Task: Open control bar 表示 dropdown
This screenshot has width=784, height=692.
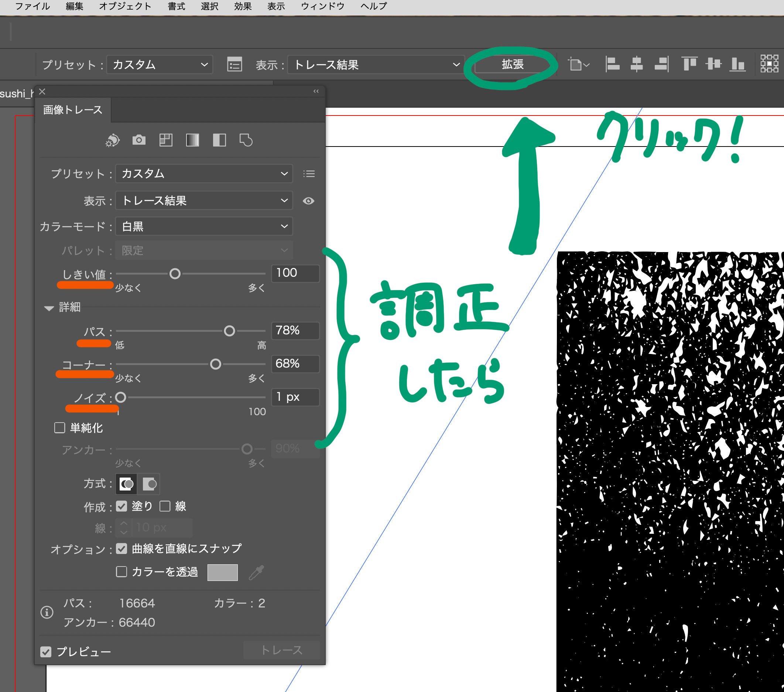Action: pos(376,65)
